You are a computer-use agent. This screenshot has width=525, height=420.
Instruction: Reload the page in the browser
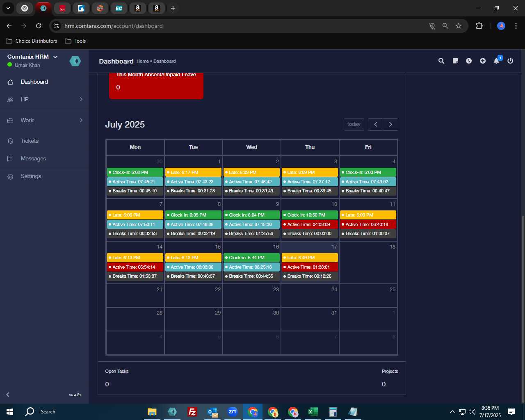tap(39, 26)
